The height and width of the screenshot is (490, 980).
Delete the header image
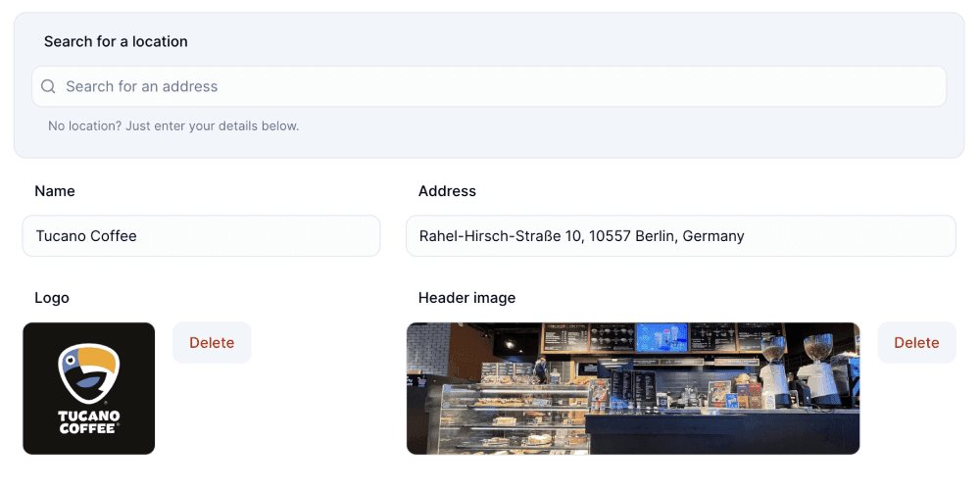point(916,343)
